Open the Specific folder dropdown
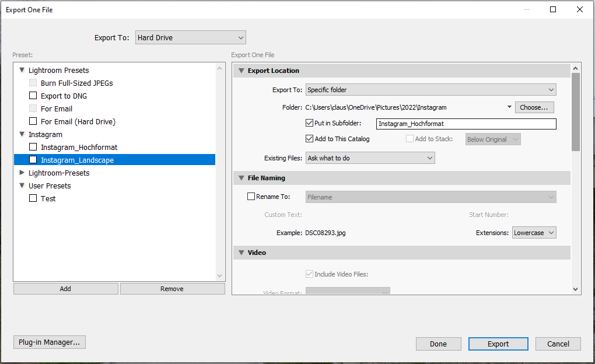The height and width of the screenshot is (364, 595). point(430,89)
